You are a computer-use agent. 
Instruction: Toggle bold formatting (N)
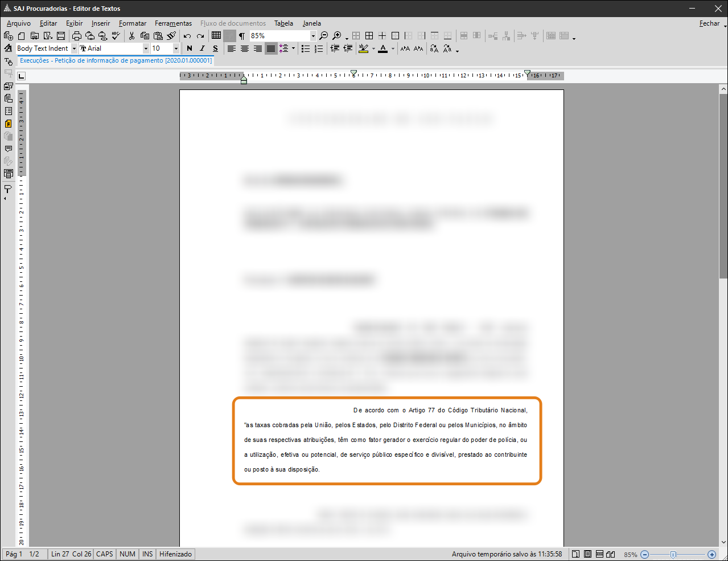point(190,49)
